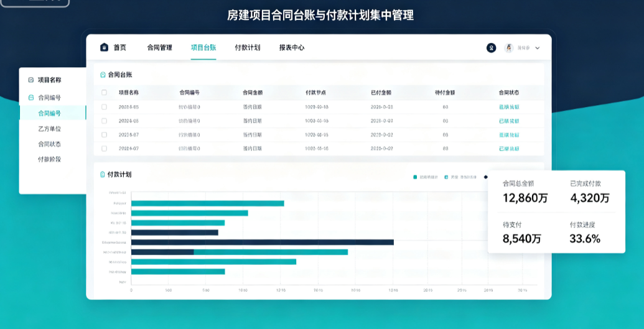Screen dimensions: 644x329
Task: Click the bottom teal chart bar
Action: [x=178, y=272]
